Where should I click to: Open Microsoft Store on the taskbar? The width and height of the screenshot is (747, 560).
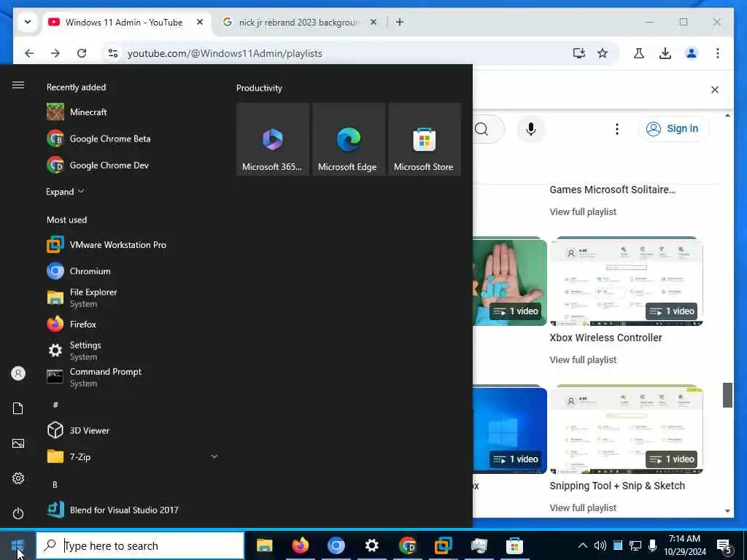coord(514,545)
